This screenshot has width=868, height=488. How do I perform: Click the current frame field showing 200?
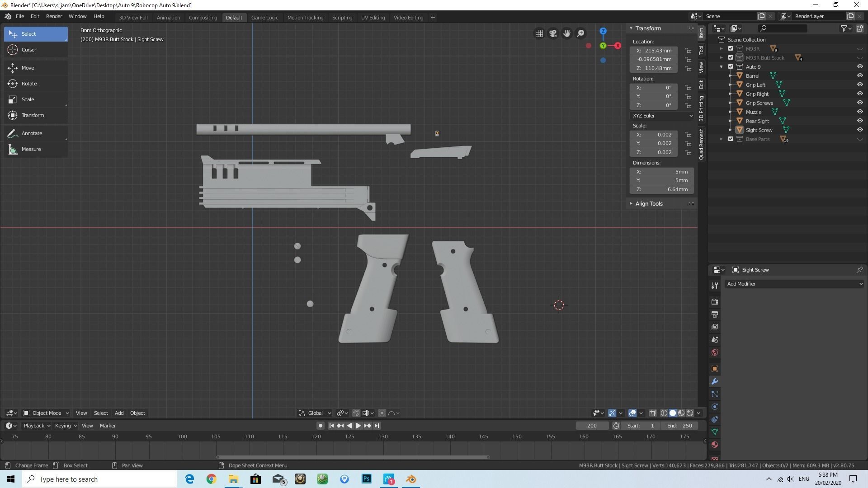(592, 426)
